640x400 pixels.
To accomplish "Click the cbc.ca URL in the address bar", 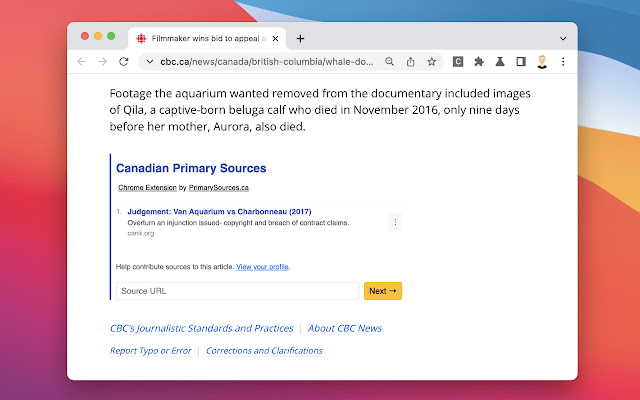I will (267, 62).
